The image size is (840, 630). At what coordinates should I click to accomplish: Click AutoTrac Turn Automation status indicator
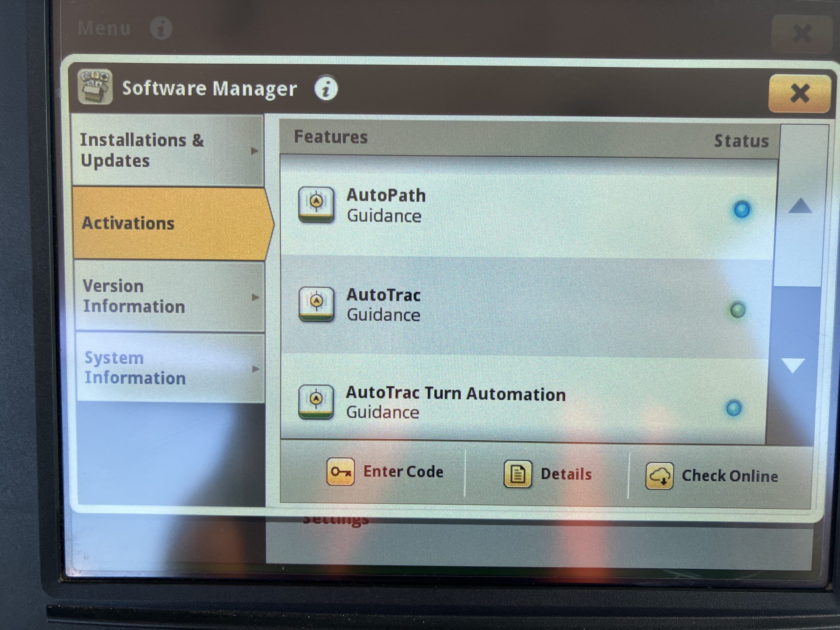click(734, 408)
